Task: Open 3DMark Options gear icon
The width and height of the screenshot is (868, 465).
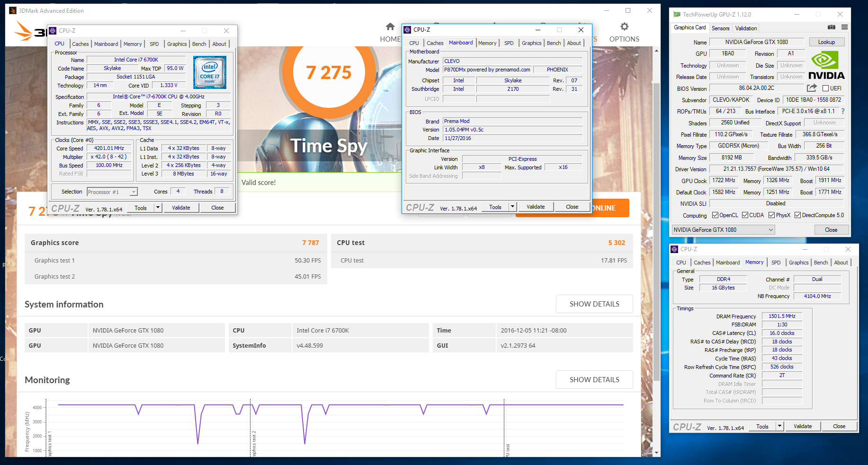Action: 624,26
